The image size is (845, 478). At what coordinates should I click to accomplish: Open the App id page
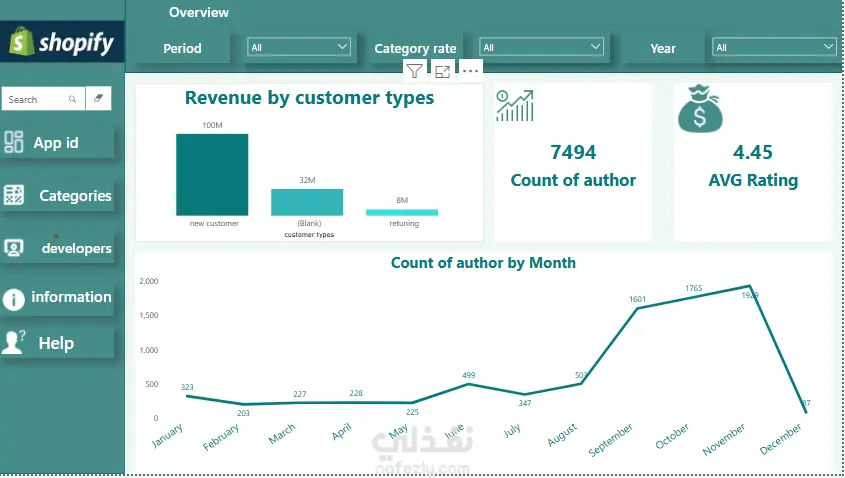click(57, 143)
